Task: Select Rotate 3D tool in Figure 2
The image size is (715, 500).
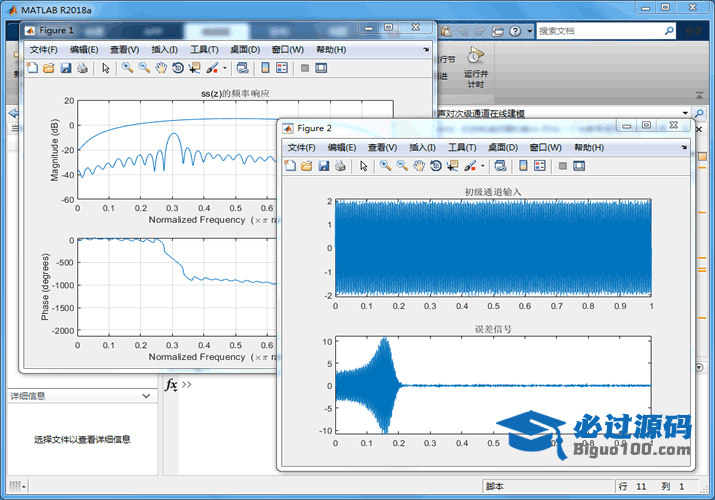Action: click(x=436, y=166)
